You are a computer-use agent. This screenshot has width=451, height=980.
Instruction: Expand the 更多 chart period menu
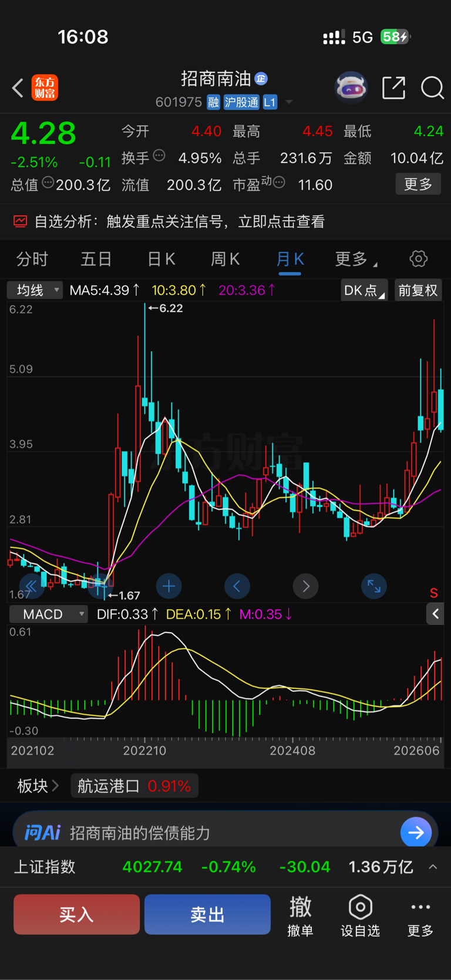[x=356, y=259]
